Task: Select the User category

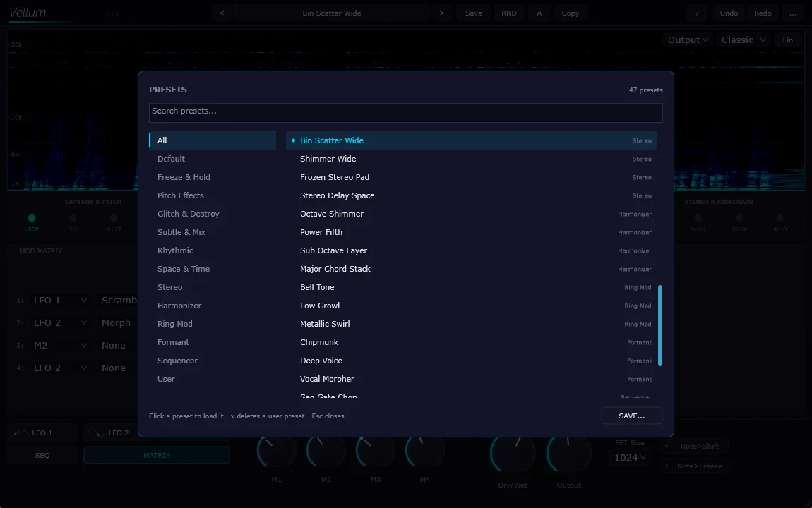Action: [213, 379]
